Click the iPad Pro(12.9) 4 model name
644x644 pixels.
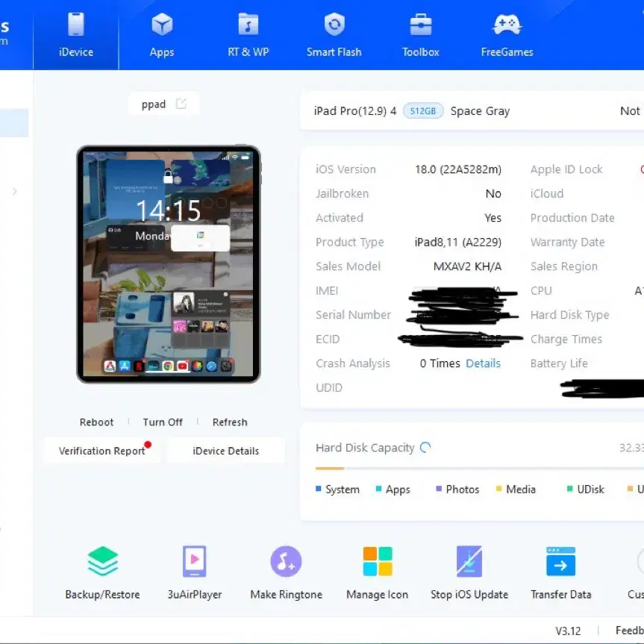(355, 111)
